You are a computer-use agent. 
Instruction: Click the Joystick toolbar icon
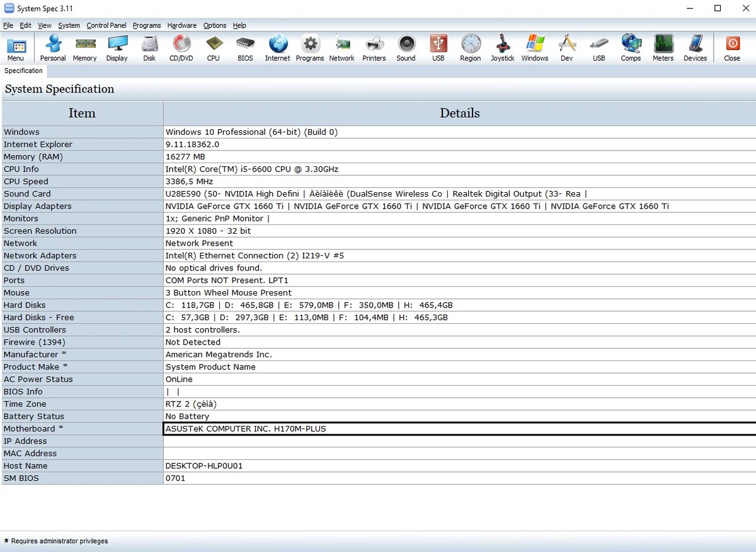[x=503, y=49]
